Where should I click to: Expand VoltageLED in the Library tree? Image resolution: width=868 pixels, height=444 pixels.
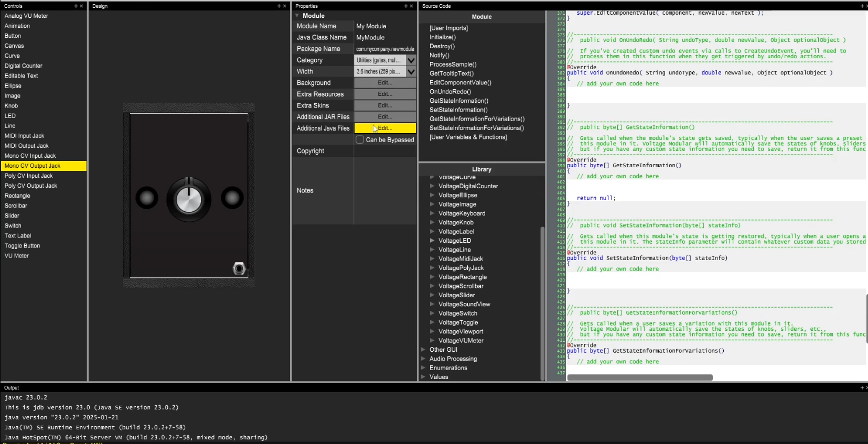pyautogui.click(x=432, y=241)
